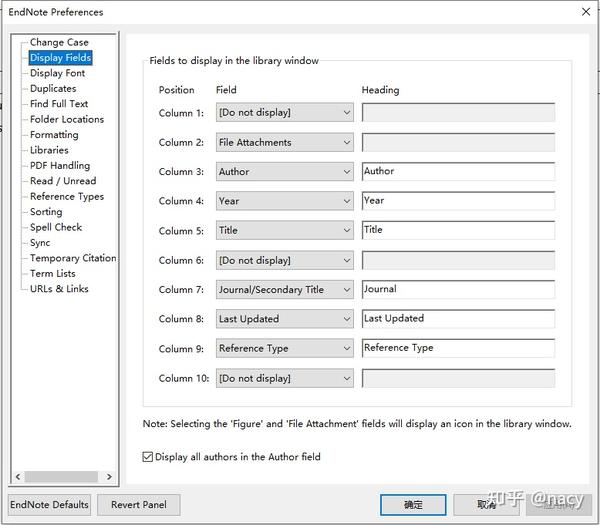Open the Column 1 field dropdown

285,112
